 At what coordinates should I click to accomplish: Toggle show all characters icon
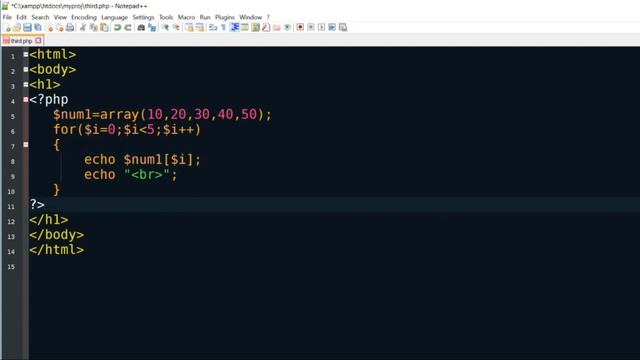pyautogui.click(x=223, y=27)
